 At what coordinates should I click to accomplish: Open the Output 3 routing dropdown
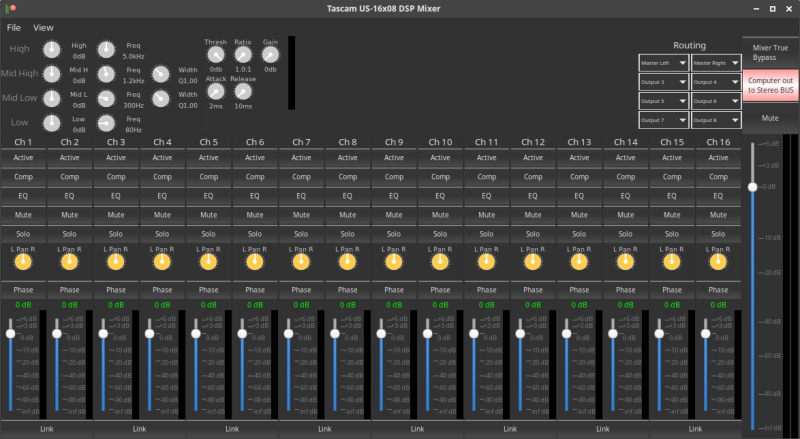(664, 82)
